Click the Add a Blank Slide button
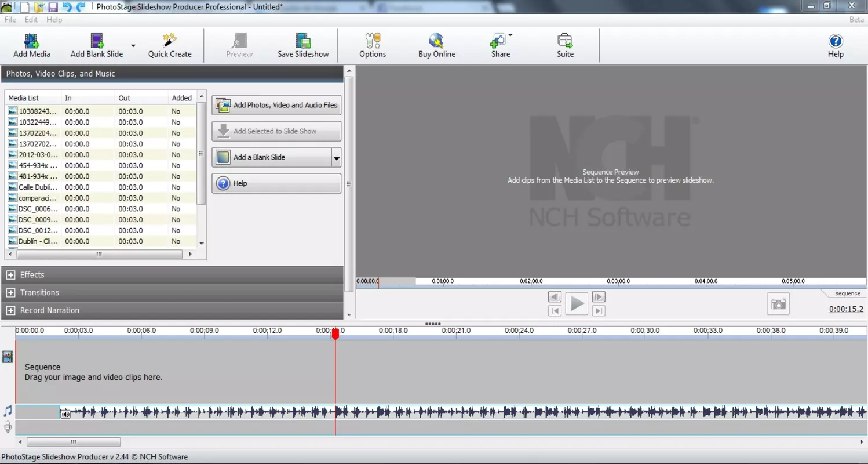868x464 pixels. 271,157
